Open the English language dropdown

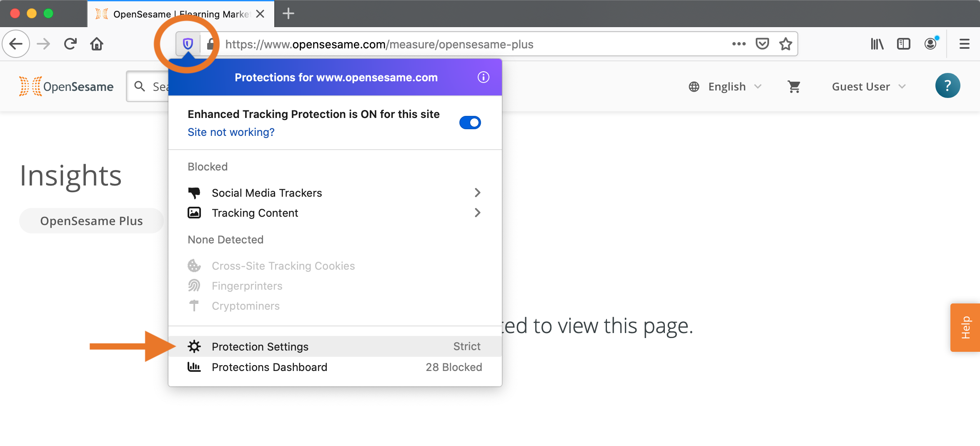click(x=725, y=87)
